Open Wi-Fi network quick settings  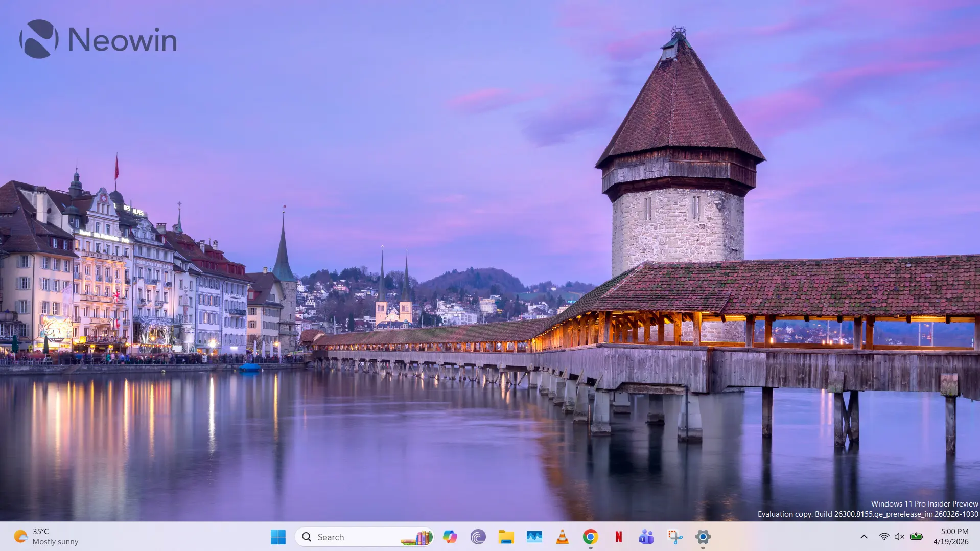point(884,537)
